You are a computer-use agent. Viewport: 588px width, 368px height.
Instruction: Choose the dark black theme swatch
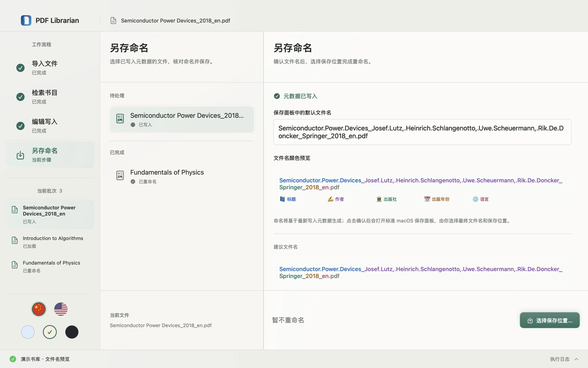click(x=72, y=332)
